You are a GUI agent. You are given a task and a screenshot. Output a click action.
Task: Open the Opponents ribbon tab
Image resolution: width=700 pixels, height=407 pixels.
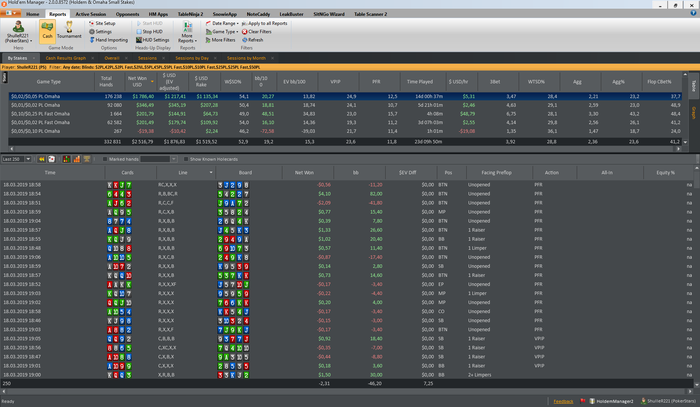(x=127, y=14)
